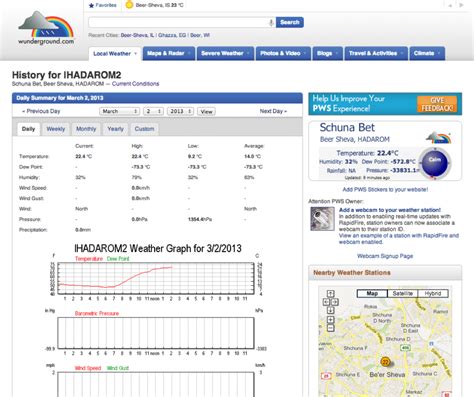Go to Next Day
Image resolution: width=474 pixels, height=397 pixels.
click(273, 111)
